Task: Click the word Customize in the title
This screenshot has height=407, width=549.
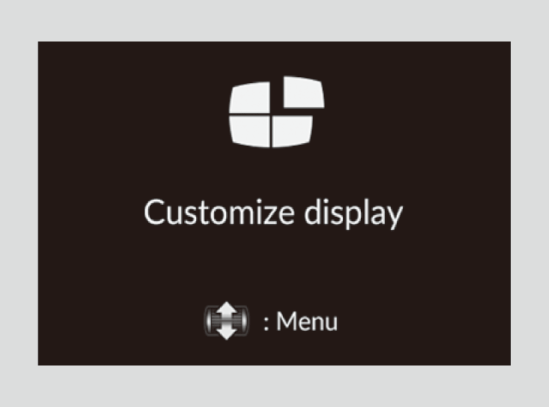Action: (x=219, y=212)
